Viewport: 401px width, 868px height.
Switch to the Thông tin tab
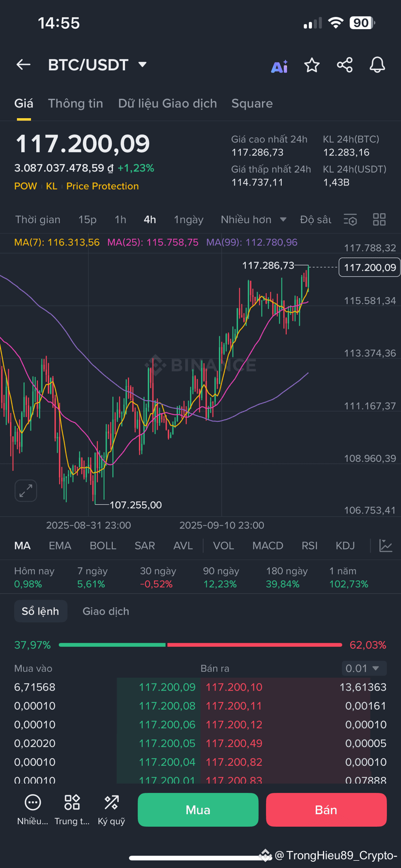tap(76, 103)
